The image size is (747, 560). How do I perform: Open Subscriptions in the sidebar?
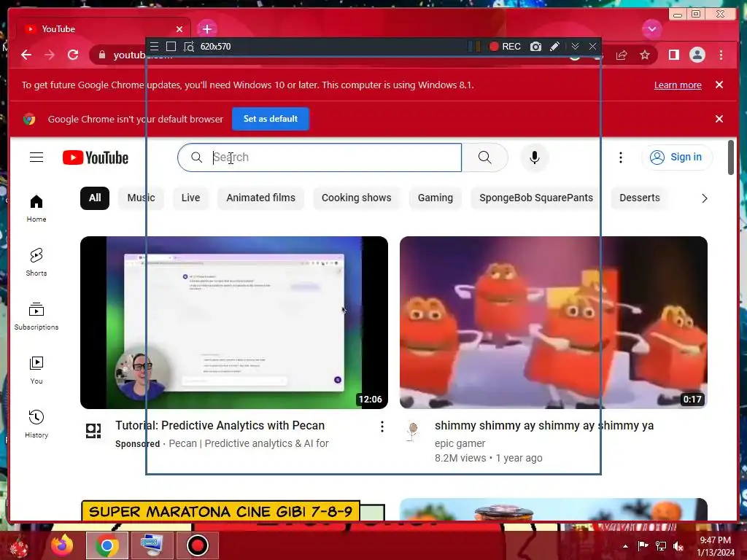[36, 316]
